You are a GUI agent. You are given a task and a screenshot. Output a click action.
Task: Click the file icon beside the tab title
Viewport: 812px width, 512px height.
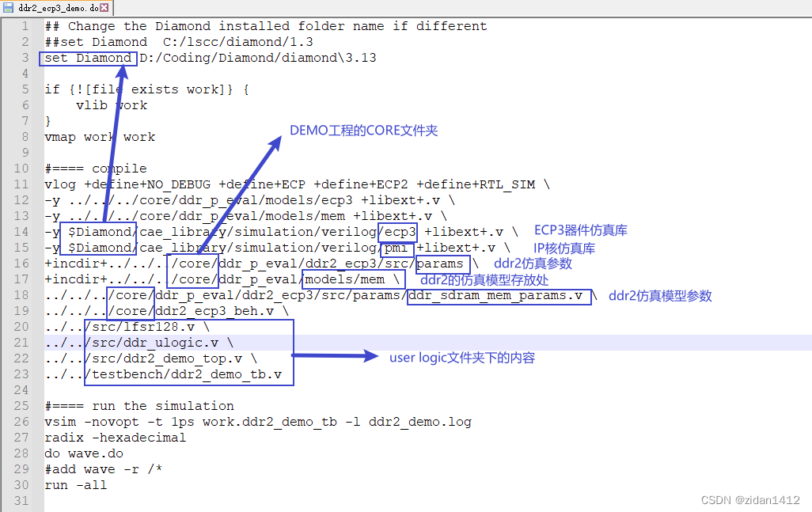(9, 6)
